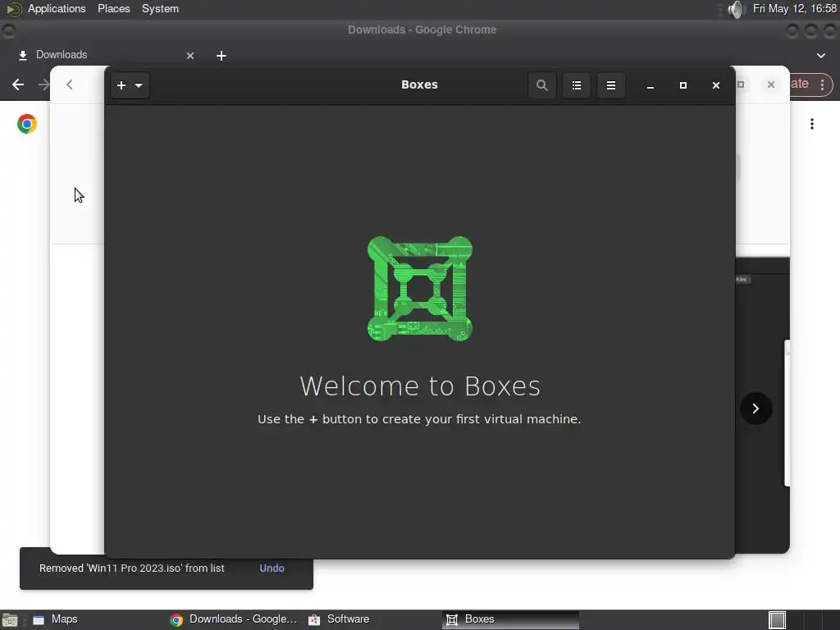Viewport: 840px width, 630px height.
Task: Open the Places menu
Action: [113, 8]
